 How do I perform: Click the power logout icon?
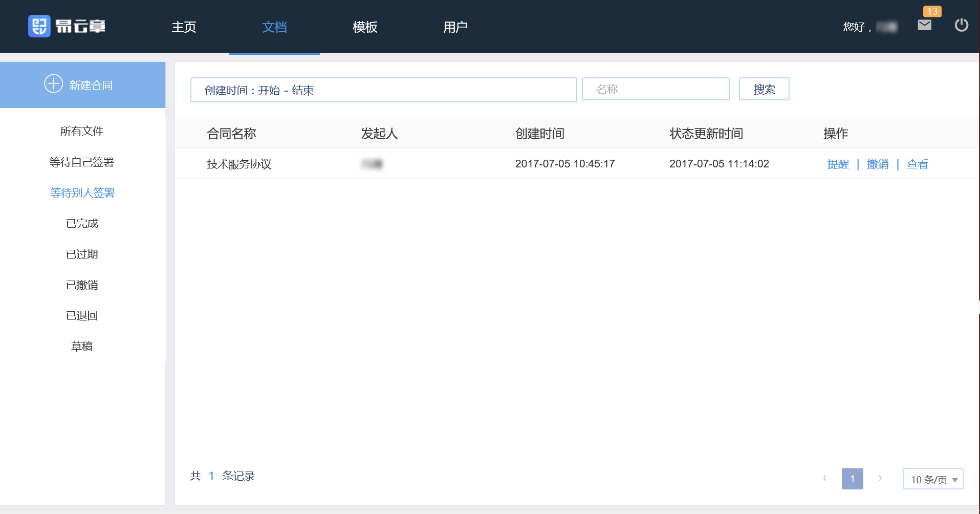pyautogui.click(x=961, y=25)
